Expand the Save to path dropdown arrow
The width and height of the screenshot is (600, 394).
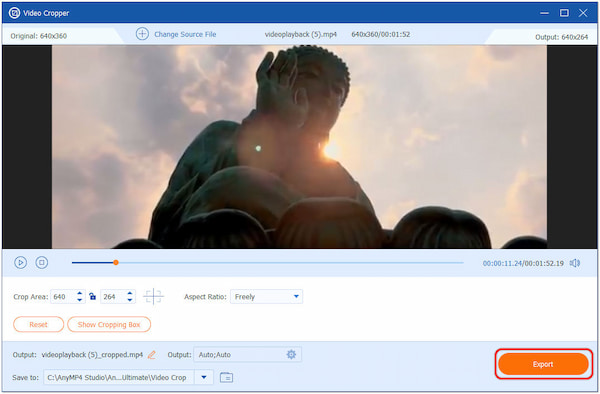tap(204, 378)
